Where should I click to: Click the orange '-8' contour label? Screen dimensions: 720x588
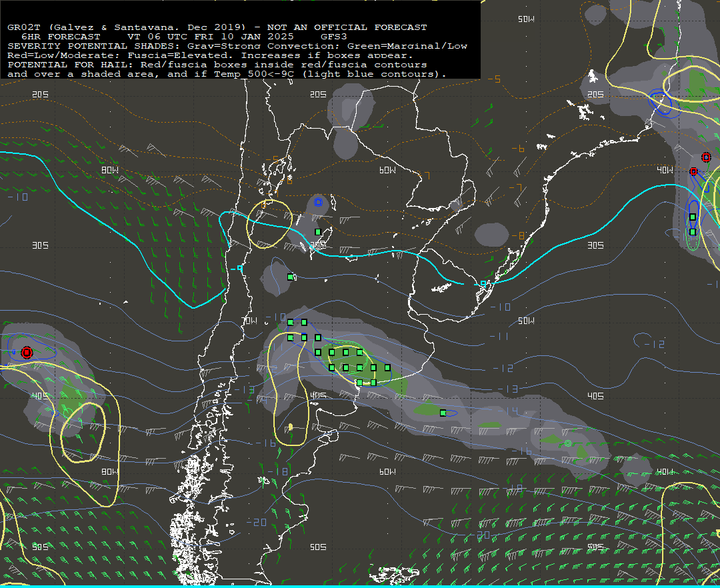point(518,235)
